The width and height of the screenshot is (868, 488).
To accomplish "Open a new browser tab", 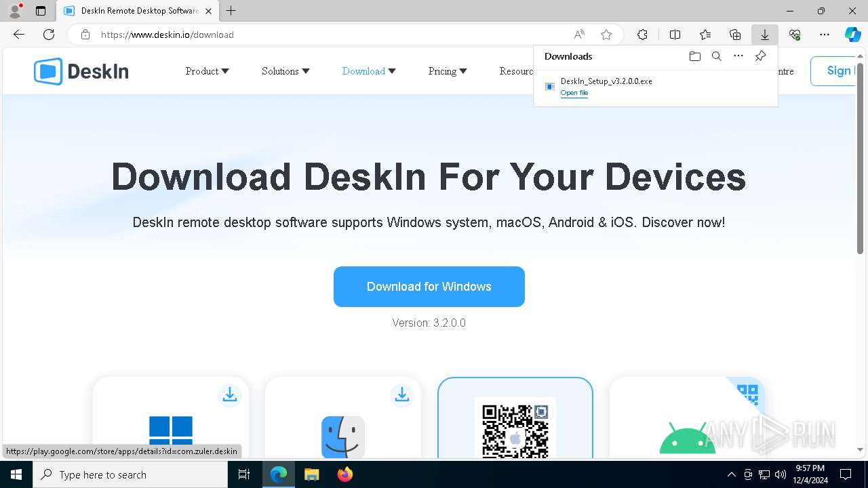I will 231,11.
